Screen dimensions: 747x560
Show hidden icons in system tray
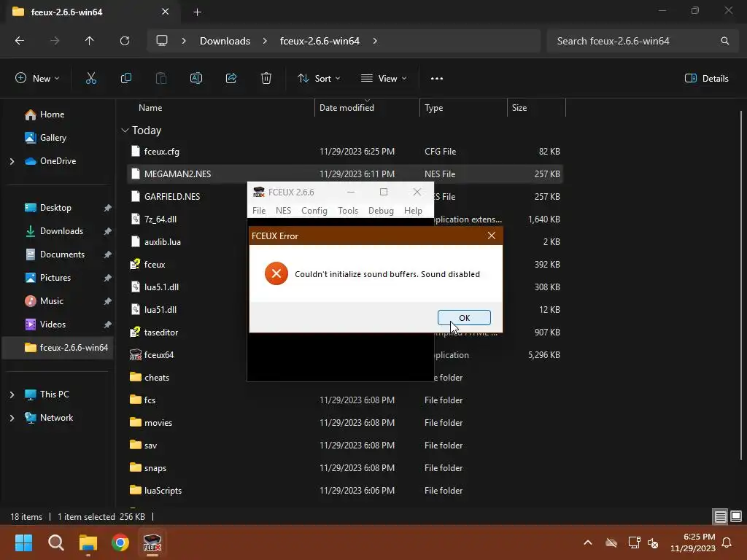pos(588,542)
